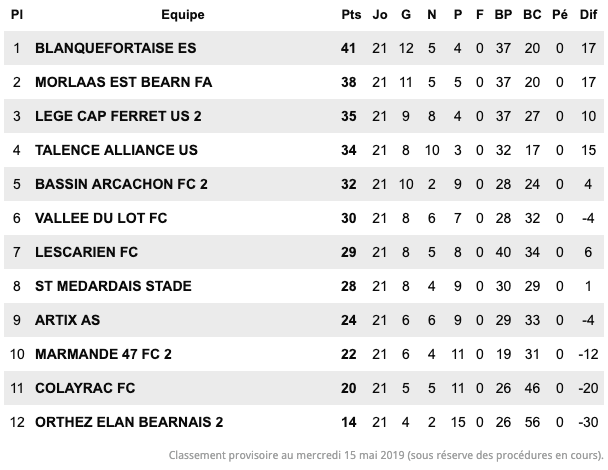Click the Equipe column header
Viewport: 608px width, 470px height.
click(183, 15)
